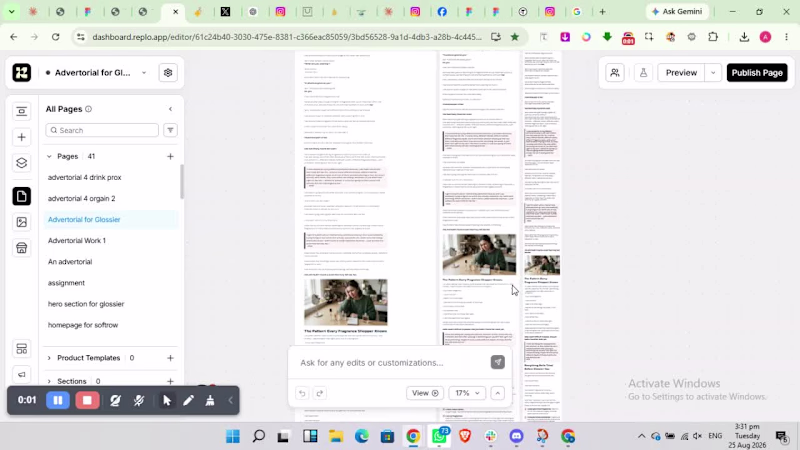Open the layers sidebar icon

[21, 163]
